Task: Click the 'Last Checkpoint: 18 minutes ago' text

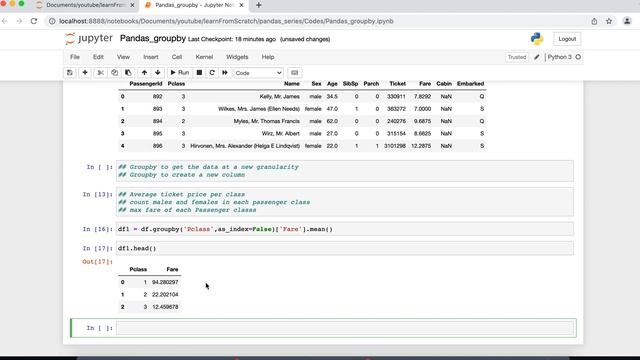Action: tap(232, 39)
